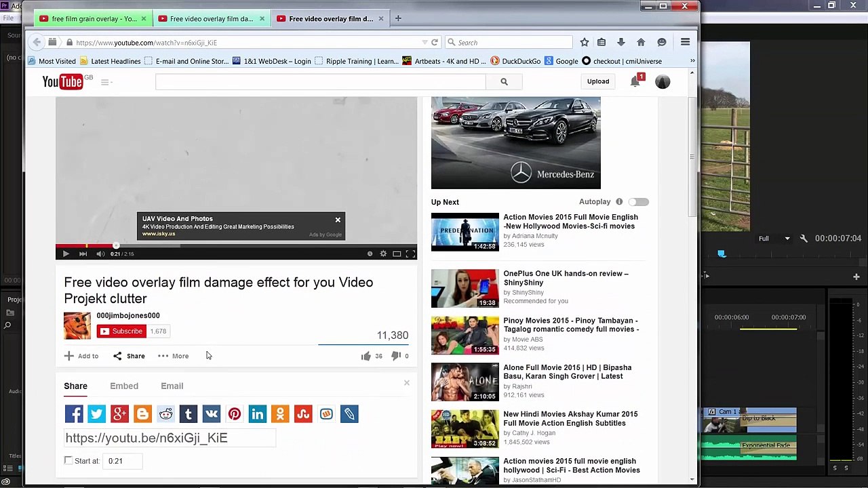Open the 000jimbojones000 channel link

[128, 315]
